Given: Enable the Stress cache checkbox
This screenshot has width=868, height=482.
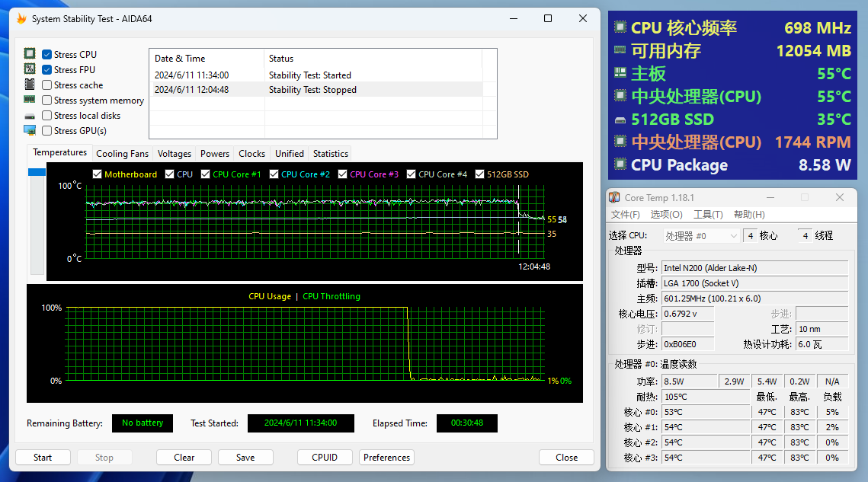Looking at the screenshot, I should point(47,85).
